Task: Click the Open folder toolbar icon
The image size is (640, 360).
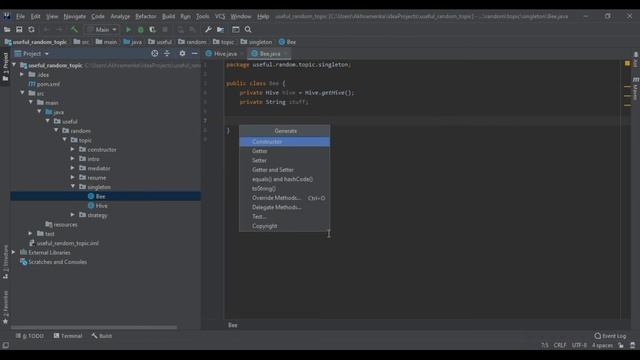Action: 7,29
